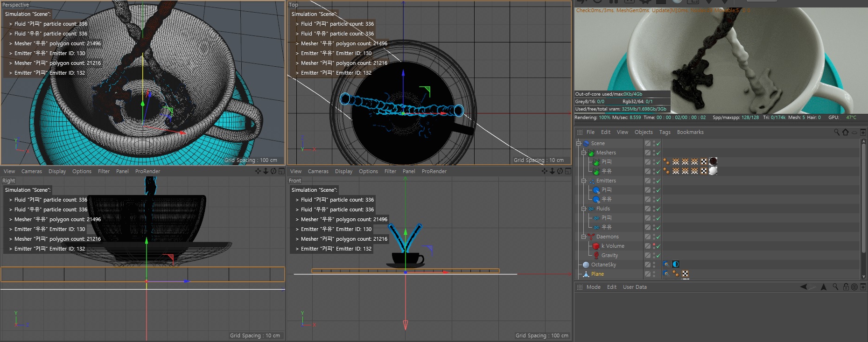
Task: Click the new-panel plus icon in Object Manager header
Action: click(x=863, y=132)
